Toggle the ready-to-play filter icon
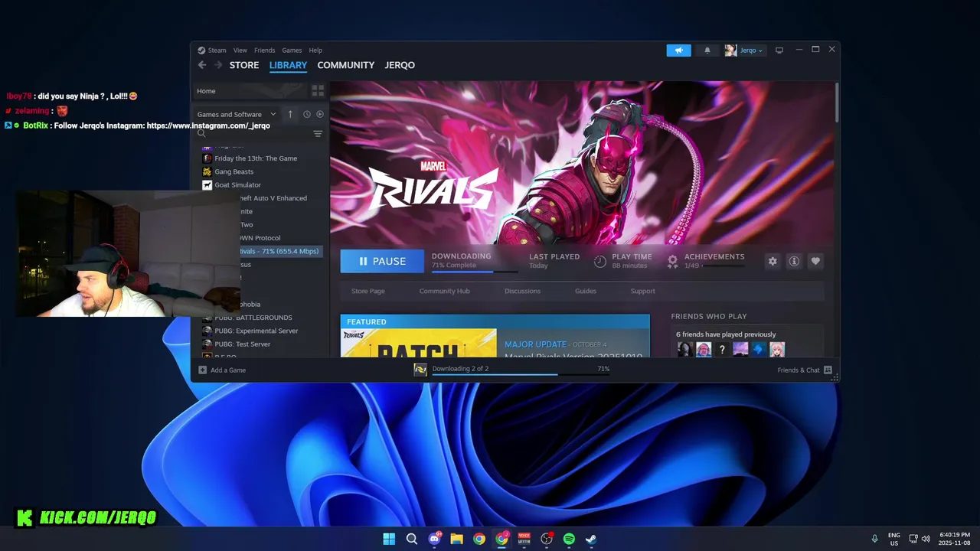980x551 pixels. pyautogui.click(x=320, y=114)
